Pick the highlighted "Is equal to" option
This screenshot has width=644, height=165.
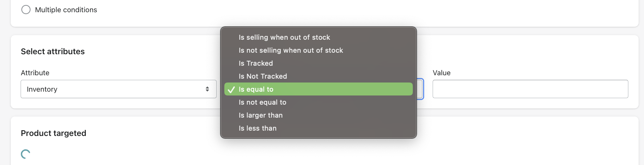256,89
